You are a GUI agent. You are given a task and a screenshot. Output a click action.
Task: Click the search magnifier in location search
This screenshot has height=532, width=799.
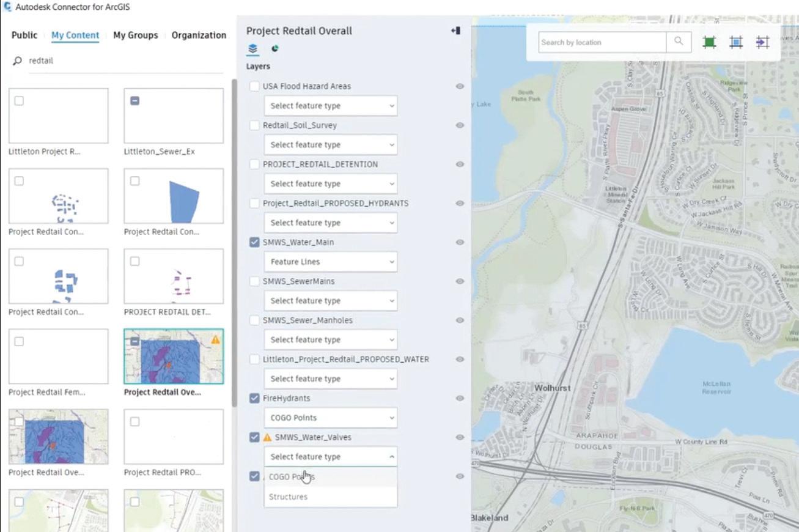[x=679, y=42]
